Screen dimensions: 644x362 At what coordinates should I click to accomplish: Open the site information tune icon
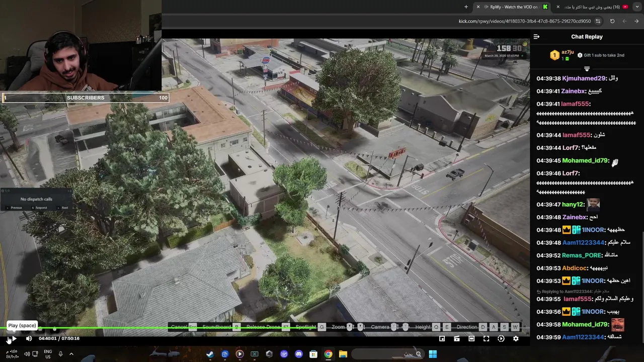click(x=598, y=21)
